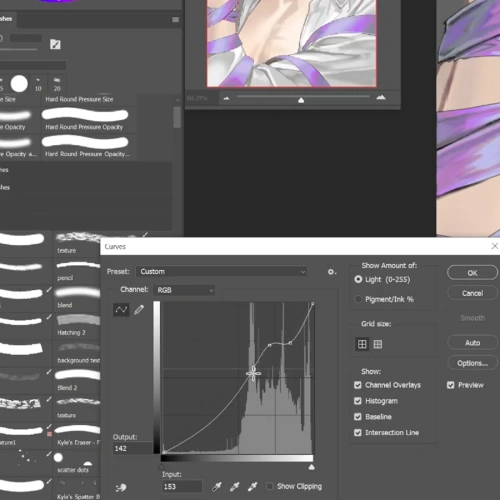Select the Hatching 2 brush preset
500x500 pixels.
(77, 325)
